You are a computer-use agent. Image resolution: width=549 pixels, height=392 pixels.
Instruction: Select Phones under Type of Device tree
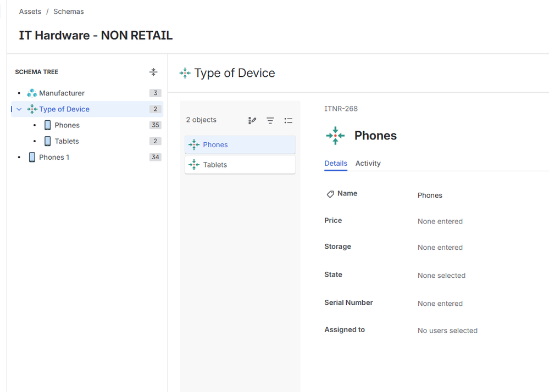[67, 125]
